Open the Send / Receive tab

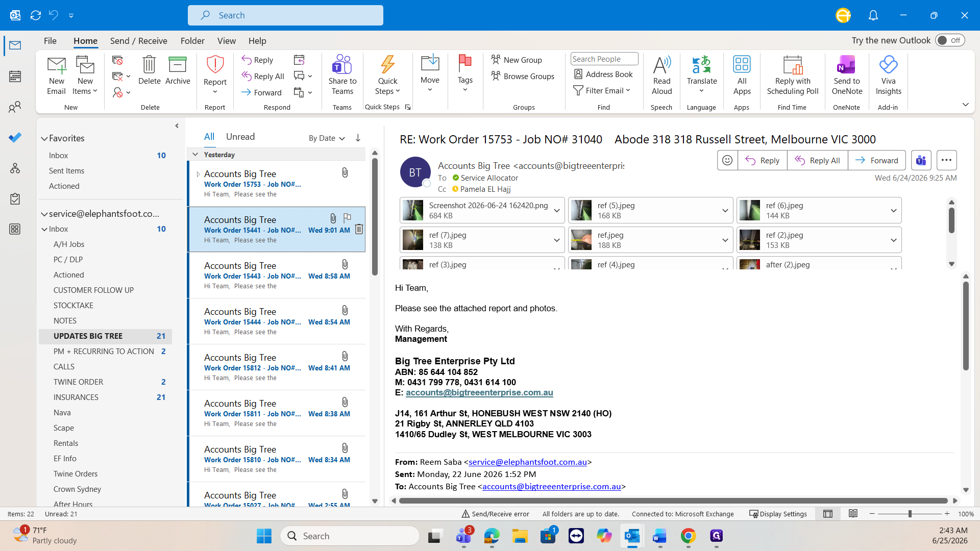pyautogui.click(x=138, y=41)
